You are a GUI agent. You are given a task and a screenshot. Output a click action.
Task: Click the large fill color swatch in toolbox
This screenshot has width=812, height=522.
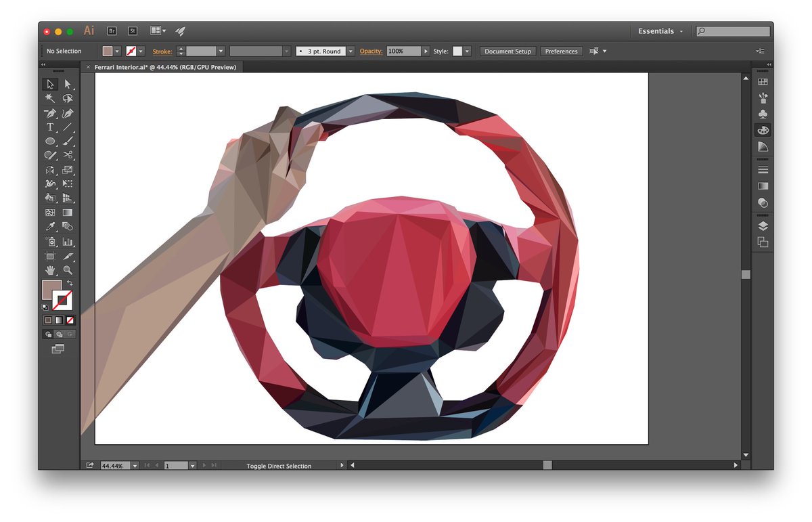[x=51, y=290]
